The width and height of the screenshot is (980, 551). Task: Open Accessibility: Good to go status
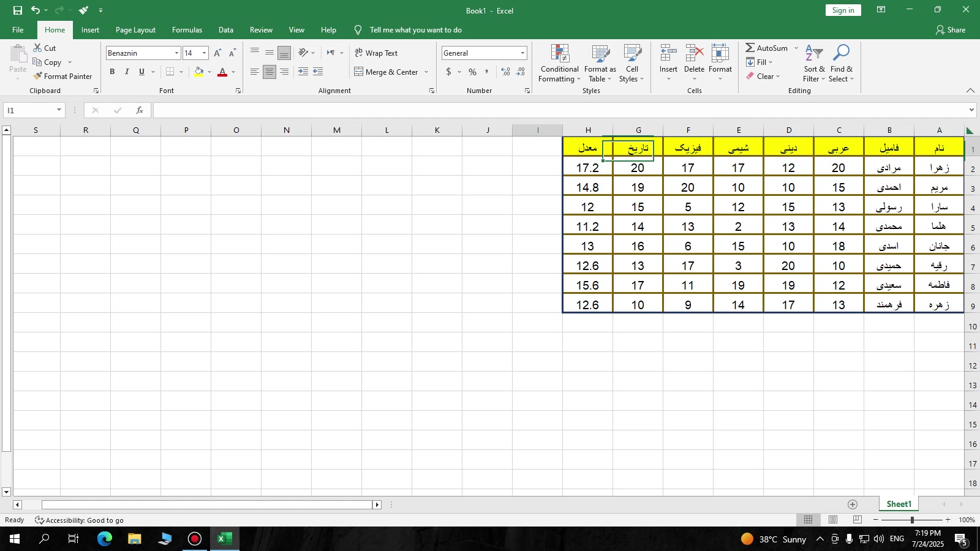click(x=79, y=520)
